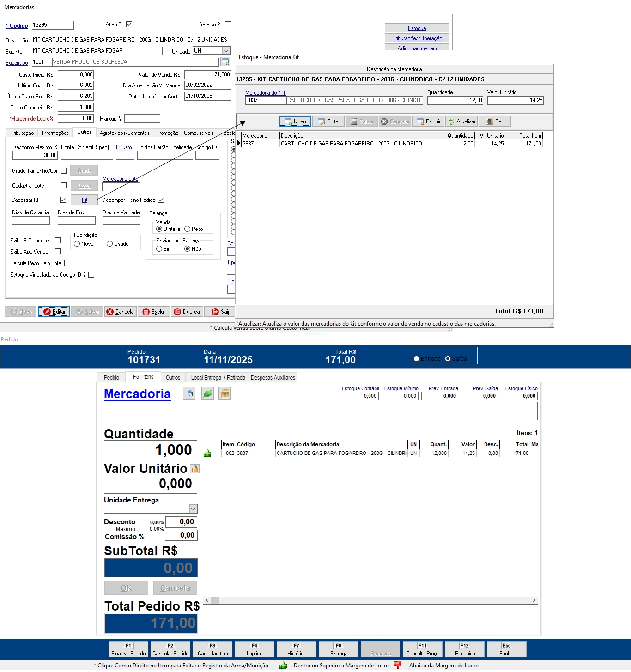Click Mercadoria do KIT link
The height and width of the screenshot is (672, 631).
[265, 93]
